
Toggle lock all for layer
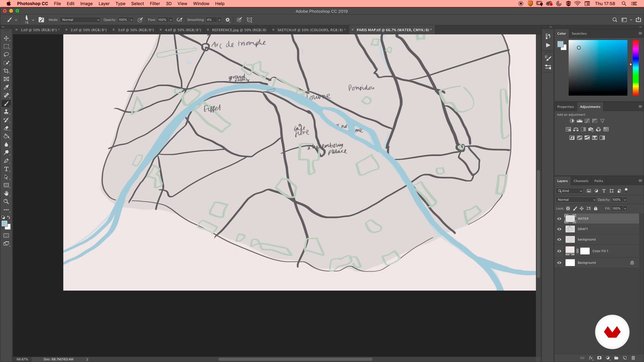coord(596,208)
